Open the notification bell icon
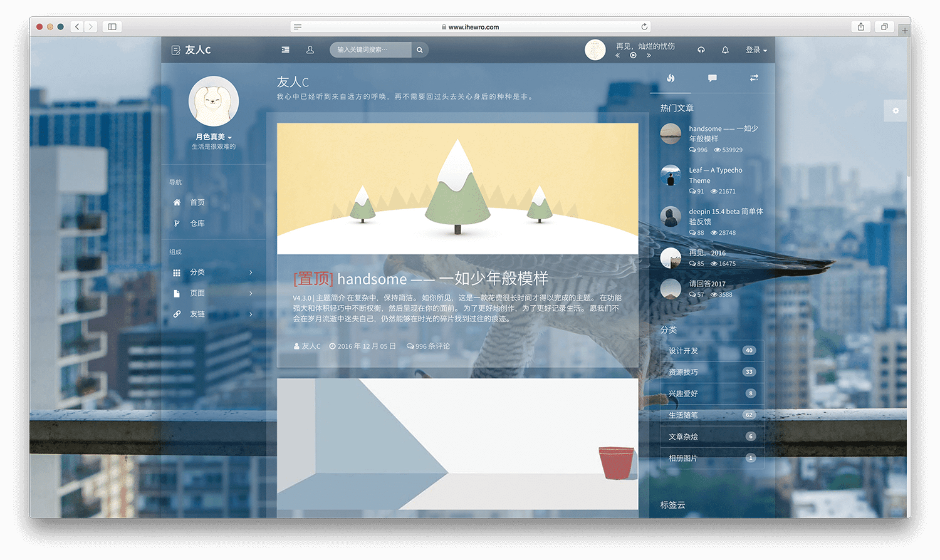Viewport: 940px width, 560px height. click(x=725, y=49)
